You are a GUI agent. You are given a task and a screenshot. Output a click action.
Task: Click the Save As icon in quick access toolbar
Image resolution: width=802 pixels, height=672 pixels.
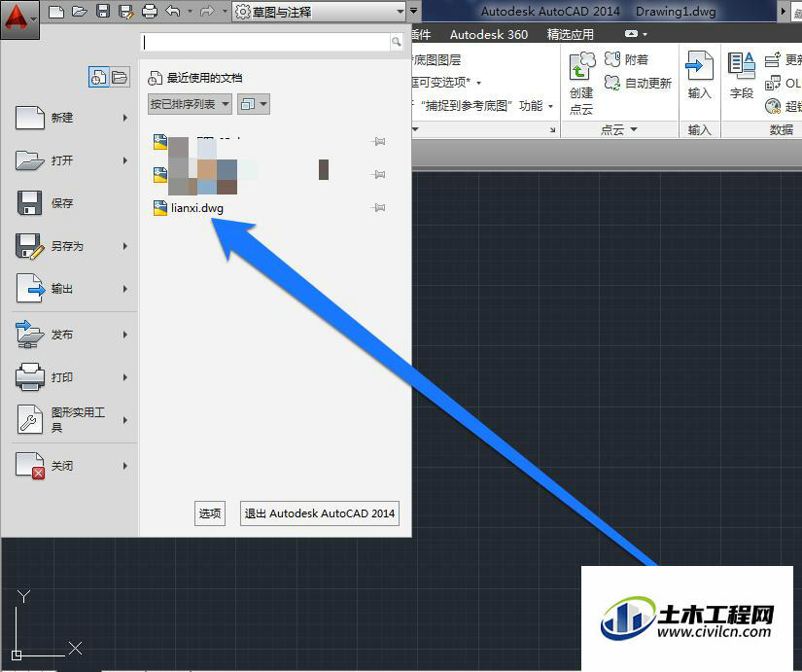tap(125, 12)
